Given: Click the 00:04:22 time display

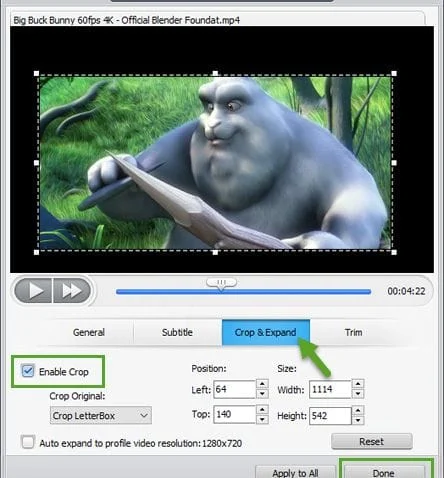Looking at the screenshot, I should (406, 291).
